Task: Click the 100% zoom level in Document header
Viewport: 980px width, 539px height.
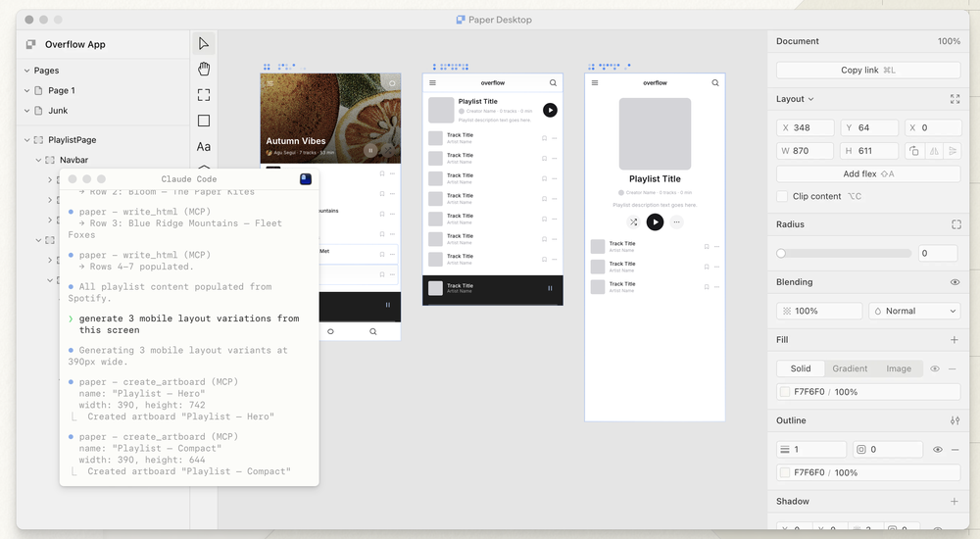Action: click(x=949, y=41)
